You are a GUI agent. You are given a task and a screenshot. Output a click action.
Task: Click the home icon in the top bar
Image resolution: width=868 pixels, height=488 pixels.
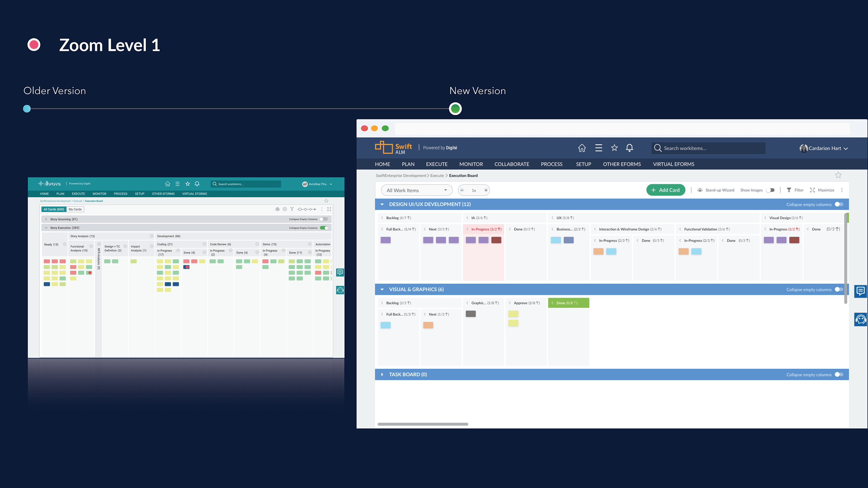pos(582,148)
